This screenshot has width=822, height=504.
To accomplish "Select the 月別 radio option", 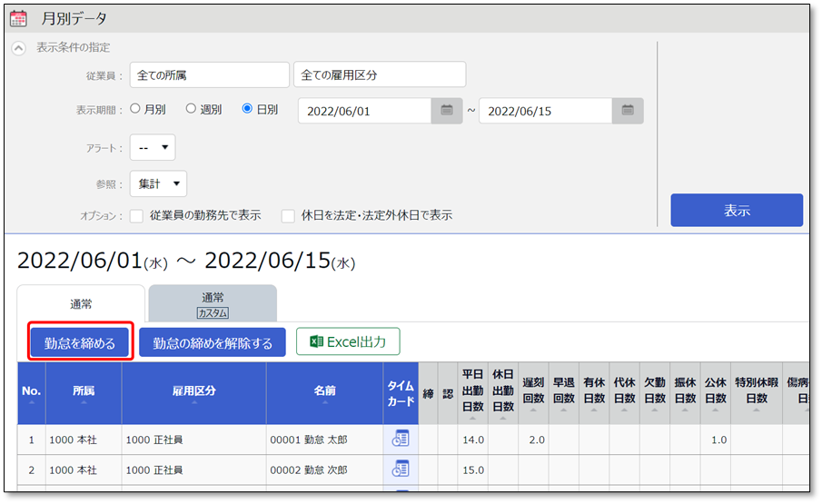I will [x=135, y=109].
